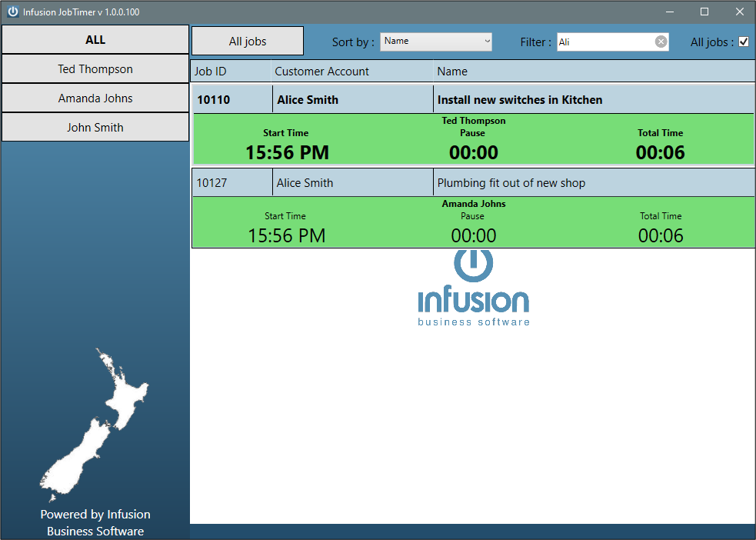Click the All jobs button above the list
The width and height of the screenshot is (756, 540).
pos(247,40)
